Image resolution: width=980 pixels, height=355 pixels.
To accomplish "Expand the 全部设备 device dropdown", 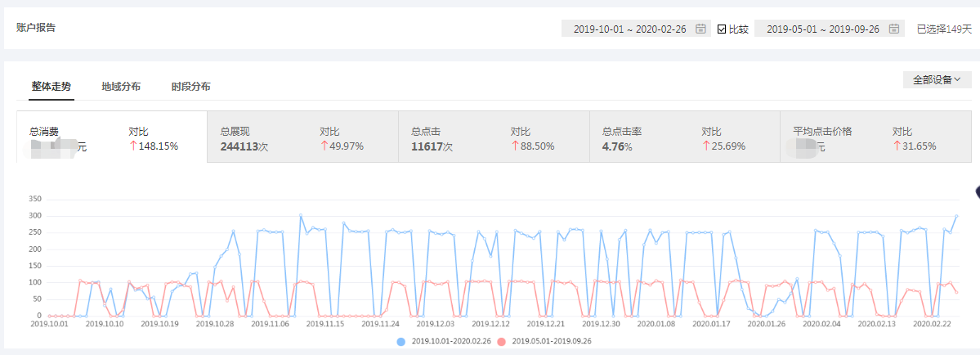I will click(937, 79).
